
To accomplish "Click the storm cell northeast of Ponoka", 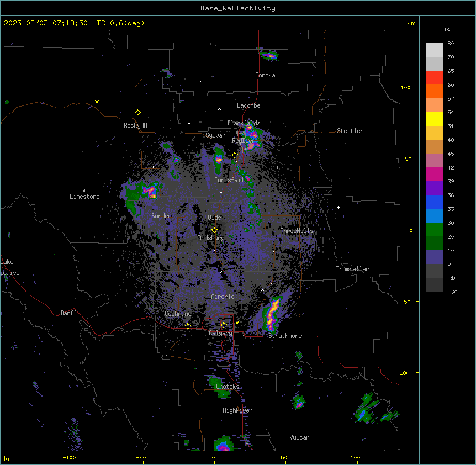I will pos(269,55).
